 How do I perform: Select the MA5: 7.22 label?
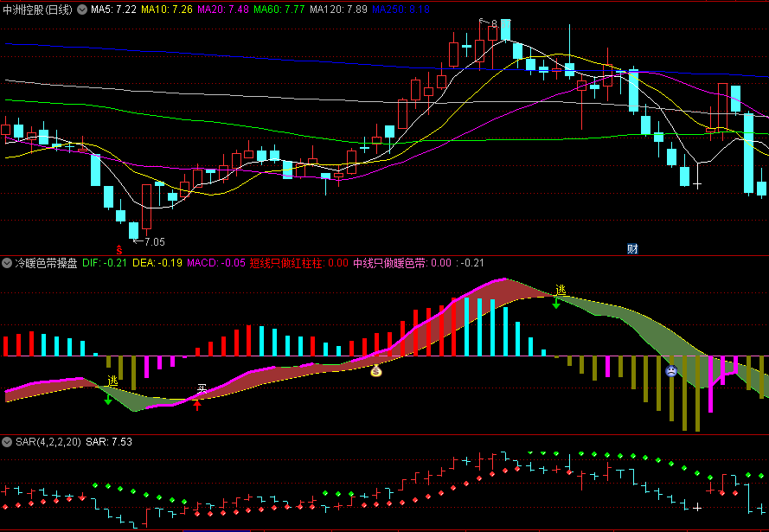pyautogui.click(x=114, y=10)
